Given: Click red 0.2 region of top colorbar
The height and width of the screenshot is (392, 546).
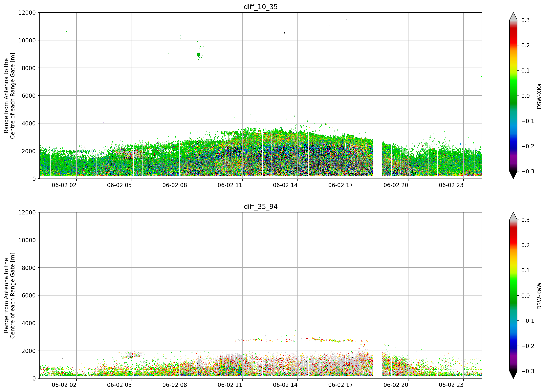Looking at the screenshot, I should (513, 45).
